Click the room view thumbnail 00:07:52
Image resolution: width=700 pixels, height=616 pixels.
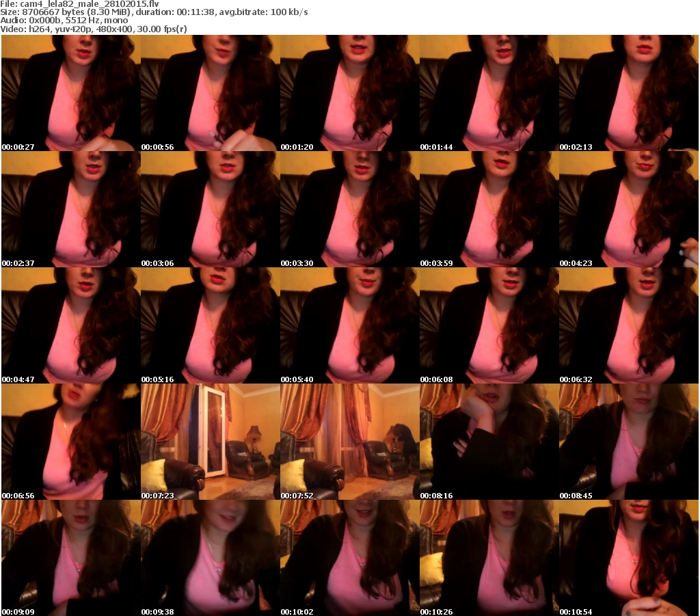tap(349, 442)
